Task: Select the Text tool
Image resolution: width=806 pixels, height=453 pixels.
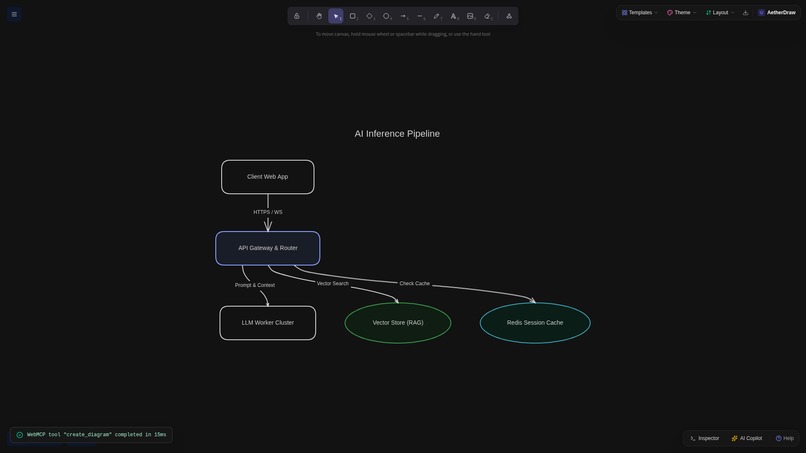Action: (454, 16)
